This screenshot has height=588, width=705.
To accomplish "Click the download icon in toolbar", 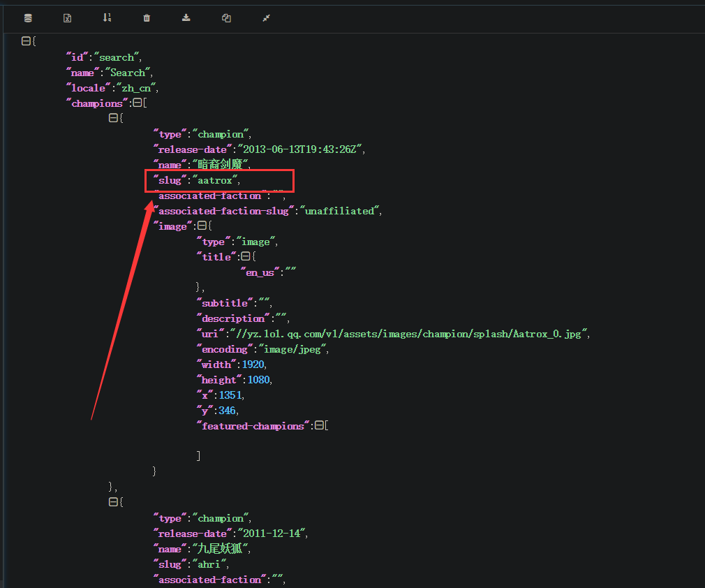I will (x=186, y=17).
